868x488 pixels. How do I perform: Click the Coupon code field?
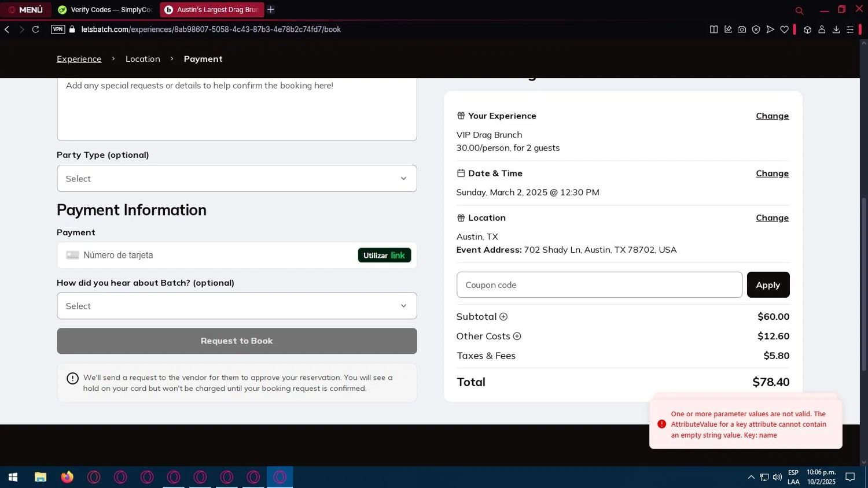599,285
